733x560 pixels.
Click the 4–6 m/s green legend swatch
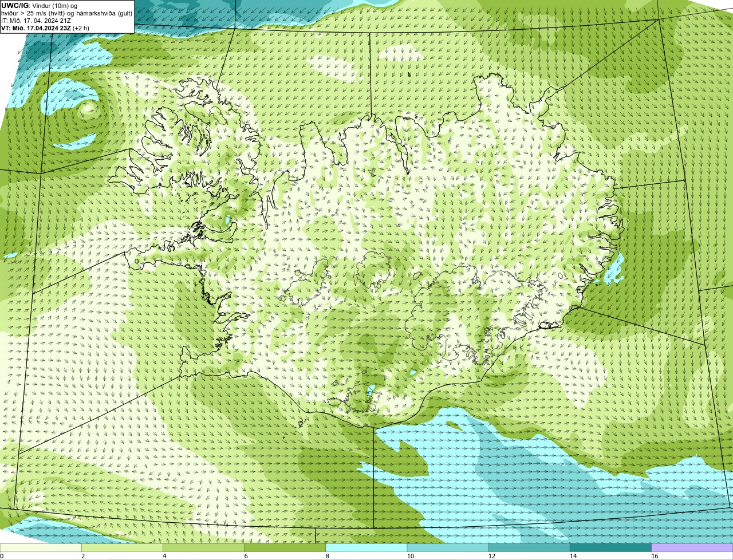[203, 547]
